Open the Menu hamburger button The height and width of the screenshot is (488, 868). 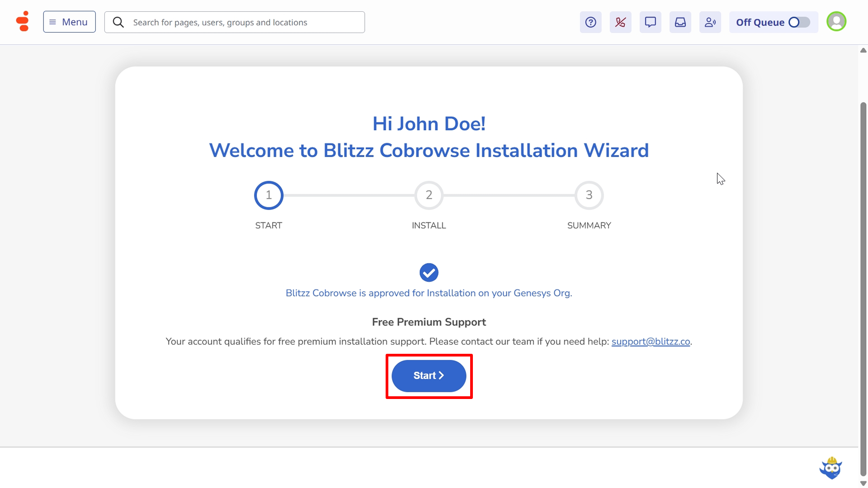(x=69, y=22)
